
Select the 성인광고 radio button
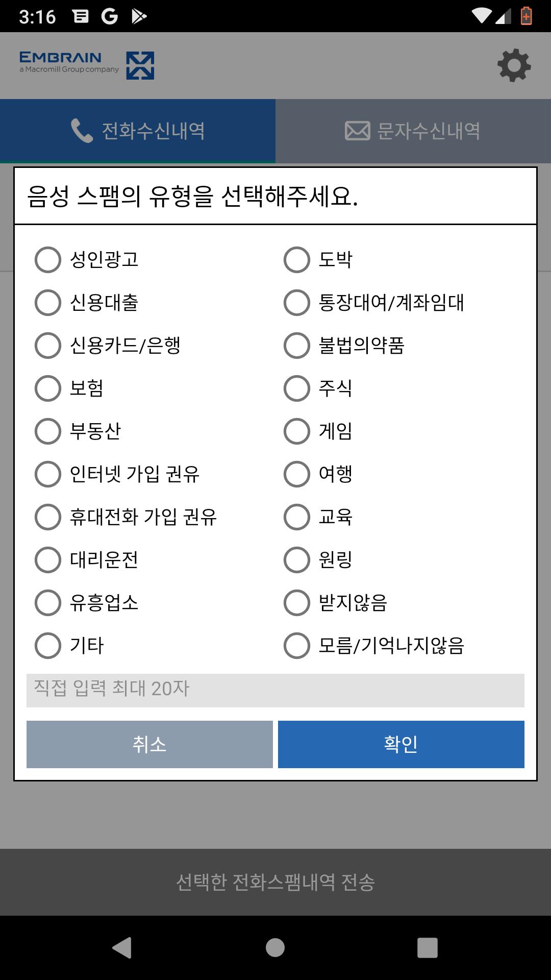(x=48, y=259)
